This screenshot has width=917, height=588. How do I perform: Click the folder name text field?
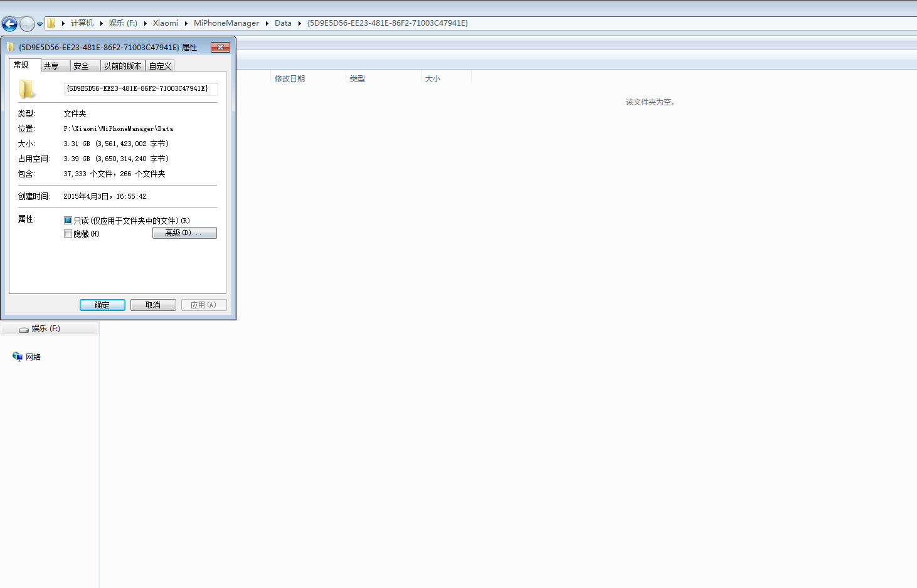point(140,89)
